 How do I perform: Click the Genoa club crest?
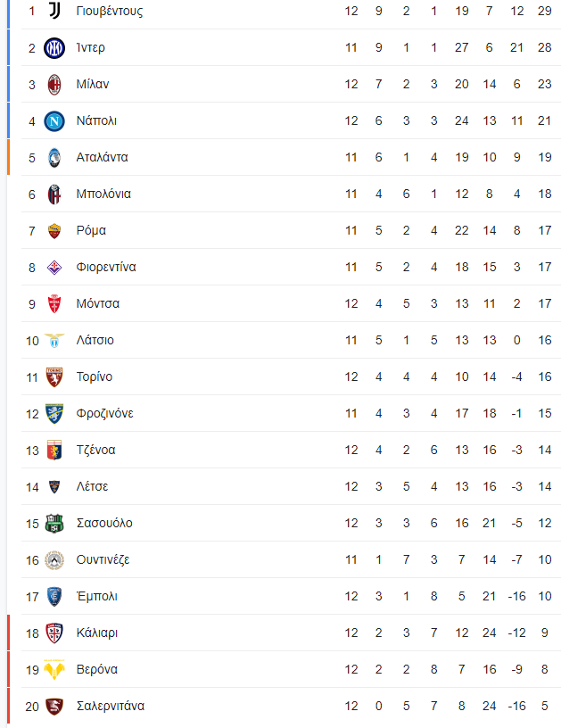[54, 450]
